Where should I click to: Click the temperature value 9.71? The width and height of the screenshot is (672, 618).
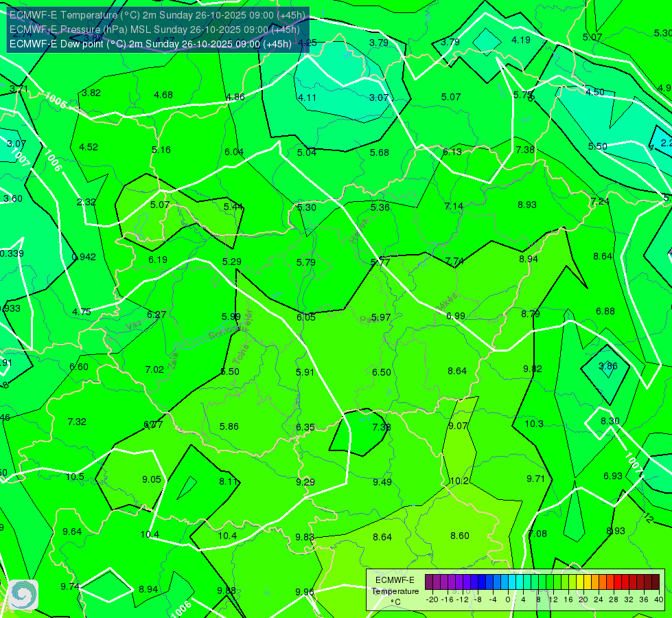click(535, 479)
